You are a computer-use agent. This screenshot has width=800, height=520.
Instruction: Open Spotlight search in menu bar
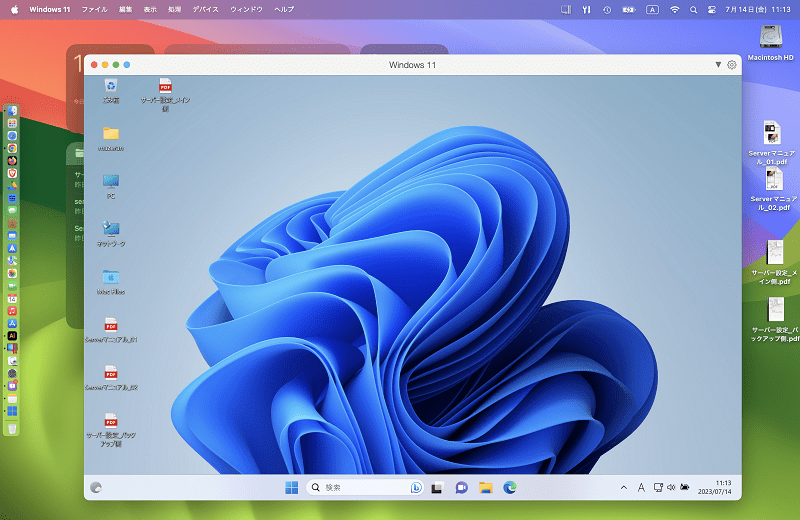[693, 9]
